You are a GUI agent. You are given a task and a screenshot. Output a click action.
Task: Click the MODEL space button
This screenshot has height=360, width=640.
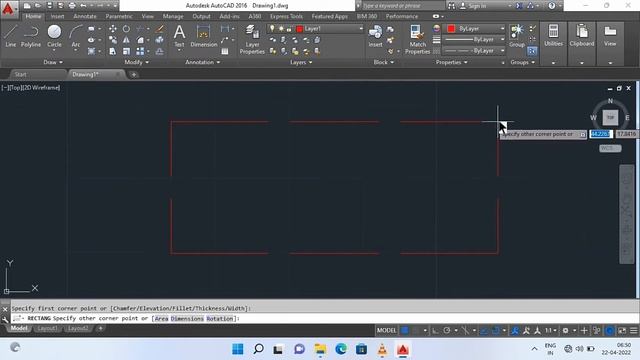coord(387,330)
